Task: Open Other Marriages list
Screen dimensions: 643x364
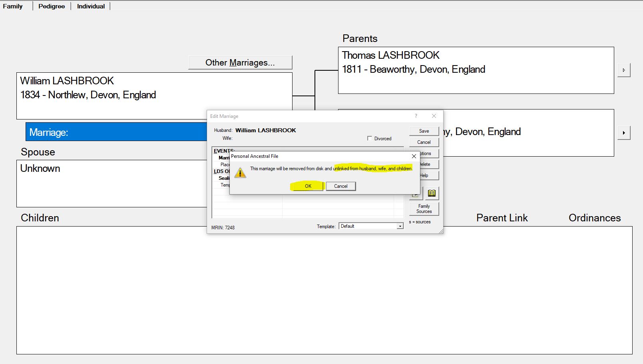Action: [x=240, y=62]
